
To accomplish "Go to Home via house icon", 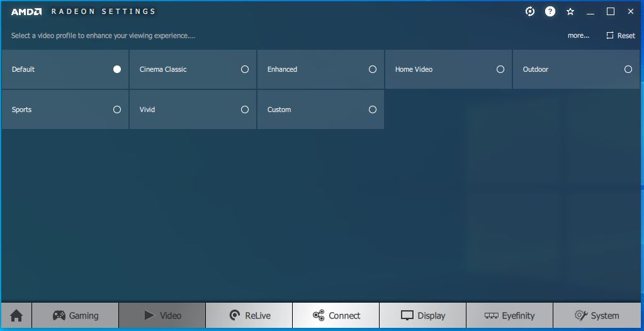I will [x=16, y=315].
